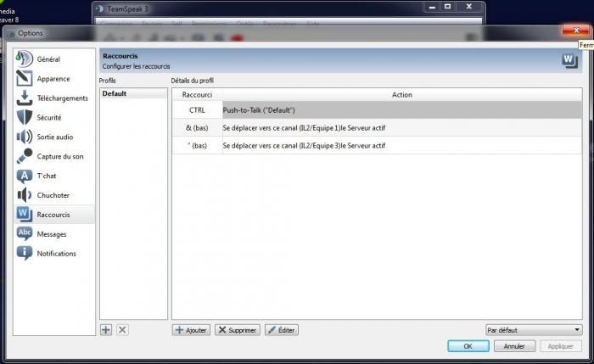Confirm with the OK button

click(468, 346)
